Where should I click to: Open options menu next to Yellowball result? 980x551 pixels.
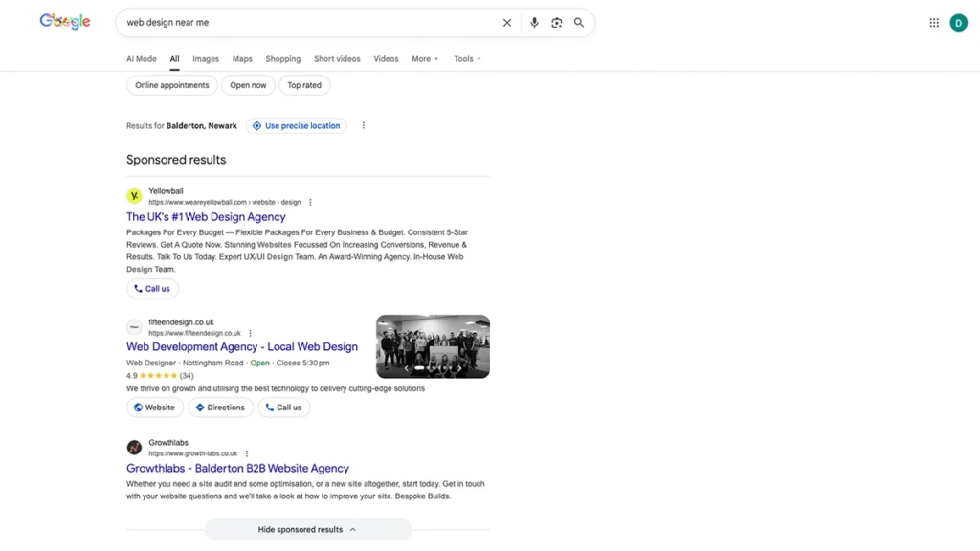[309, 203]
